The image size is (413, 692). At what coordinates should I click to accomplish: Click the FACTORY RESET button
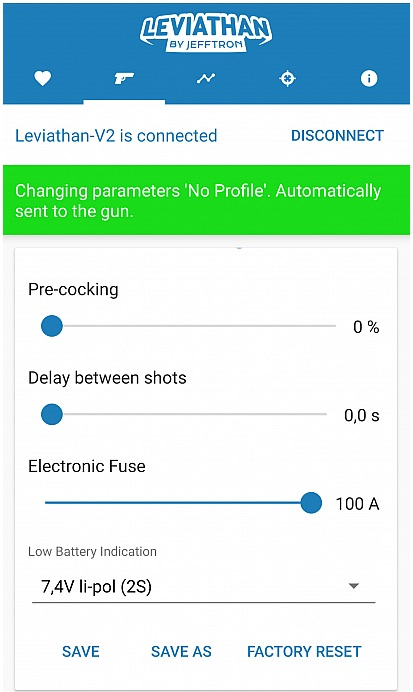click(304, 651)
